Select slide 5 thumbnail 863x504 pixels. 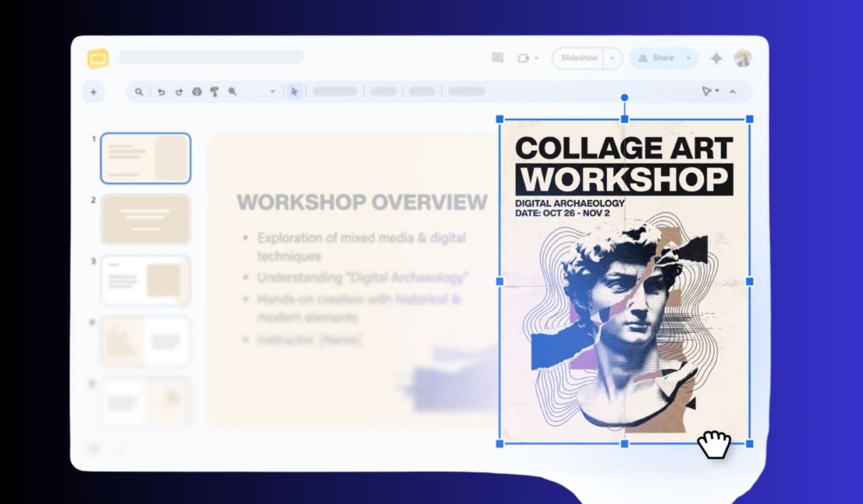pos(146,401)
